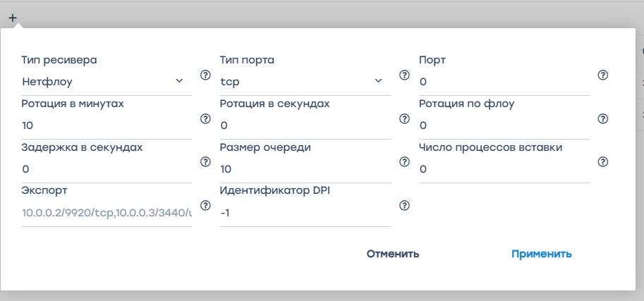
Task: Open help for Размер очереди
Action: (x=405, y=161)
